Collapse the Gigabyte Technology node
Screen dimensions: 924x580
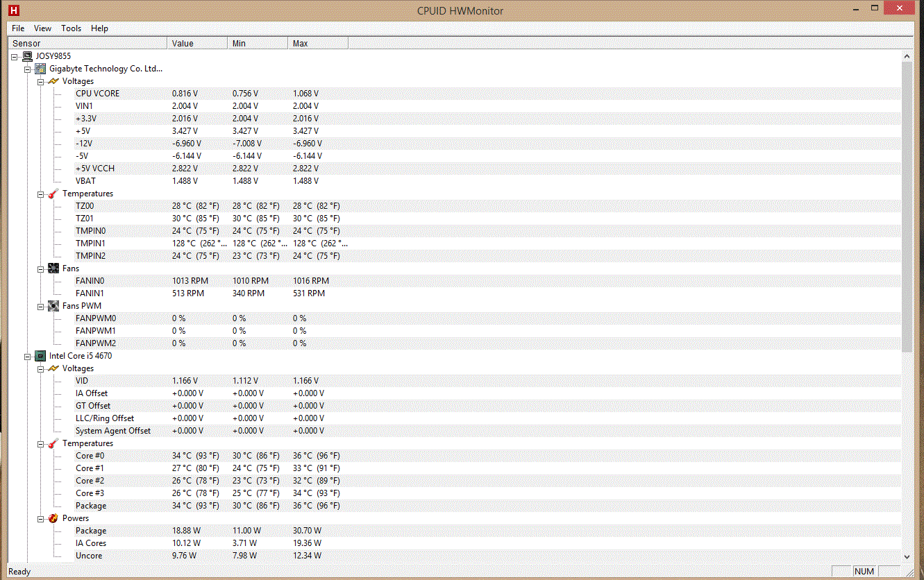coord(28,69)
